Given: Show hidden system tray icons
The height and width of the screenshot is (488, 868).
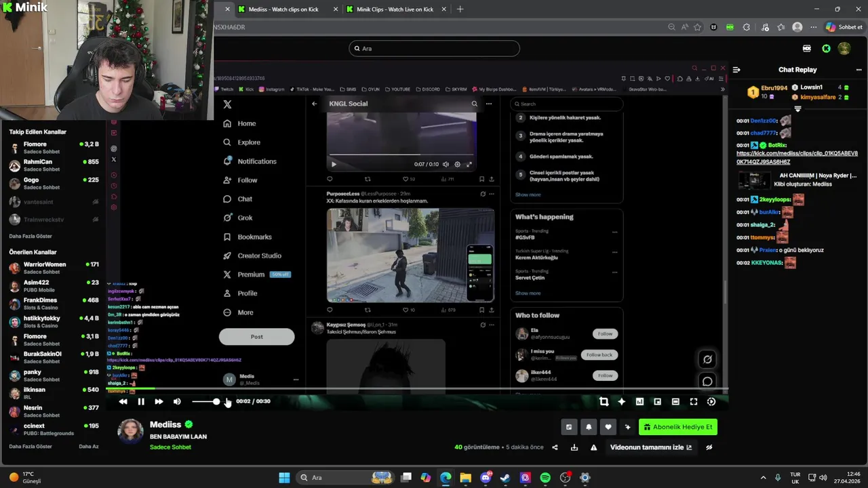Looking at the screenshot, I should [x=763, y=477].
